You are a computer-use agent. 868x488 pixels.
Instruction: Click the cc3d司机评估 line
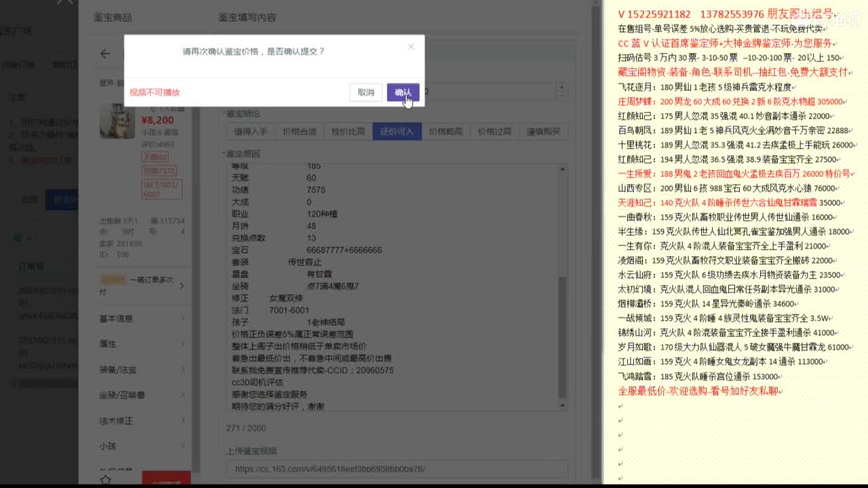coord(257,382)
